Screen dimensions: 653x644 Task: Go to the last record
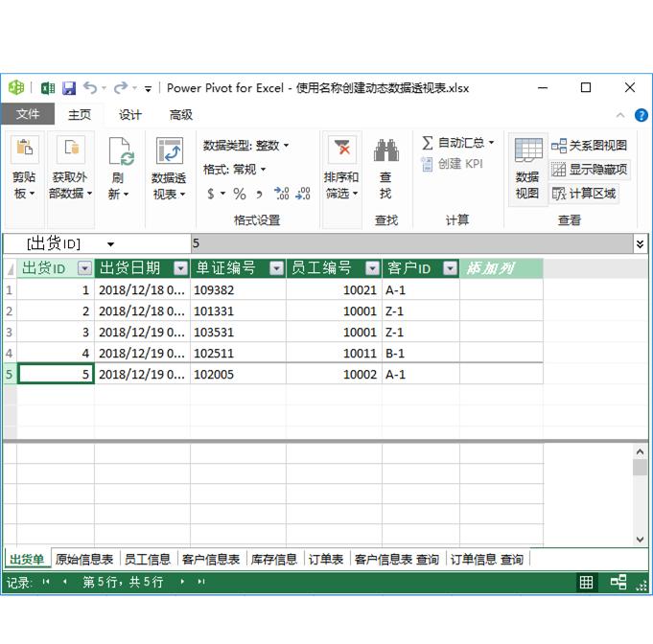(201, 582)
